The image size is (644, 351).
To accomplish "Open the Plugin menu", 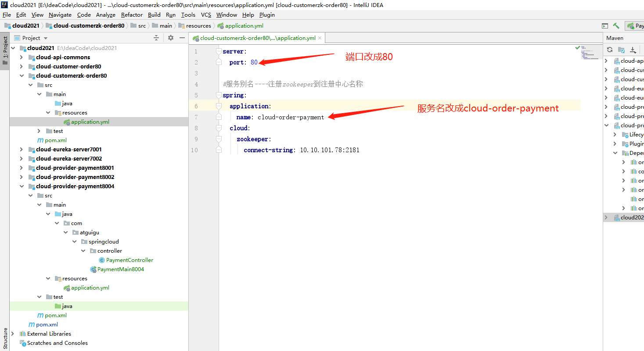I will pyautogui.click(x=267, y=14).
